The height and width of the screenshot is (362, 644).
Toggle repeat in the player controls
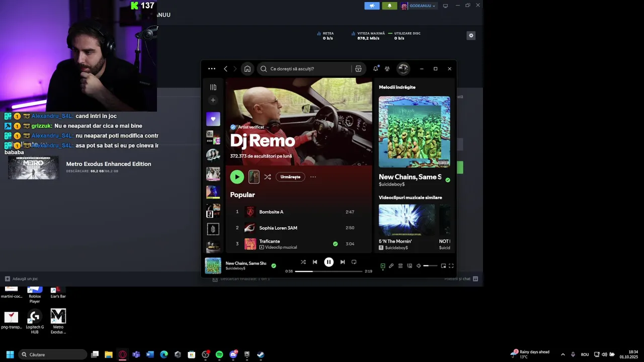pos(354,262)
